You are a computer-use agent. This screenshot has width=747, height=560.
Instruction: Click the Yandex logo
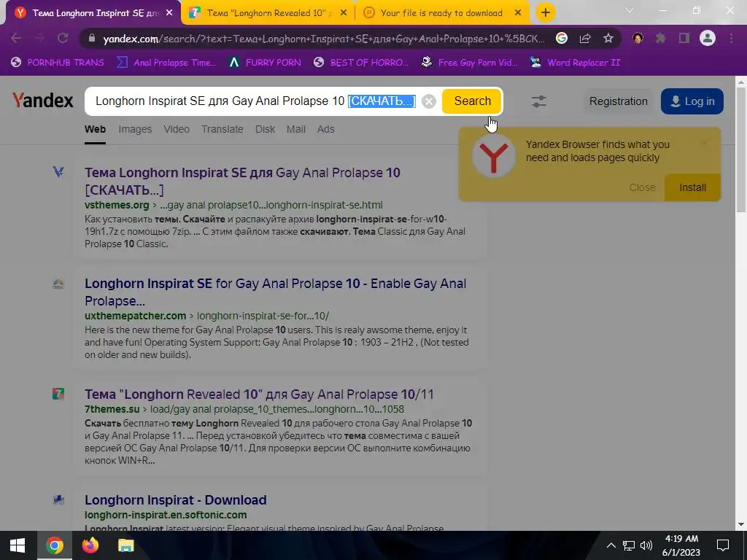42,101
